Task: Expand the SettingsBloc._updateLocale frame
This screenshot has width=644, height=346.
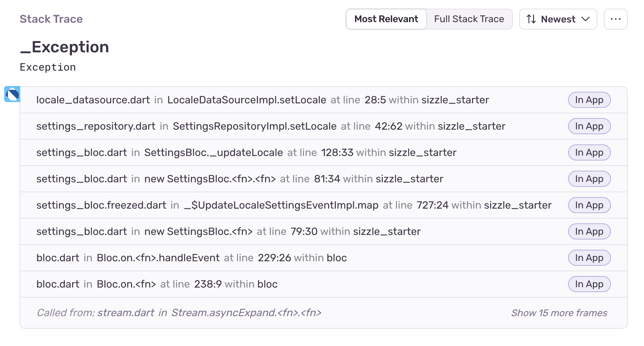Action: coord(213,152)
